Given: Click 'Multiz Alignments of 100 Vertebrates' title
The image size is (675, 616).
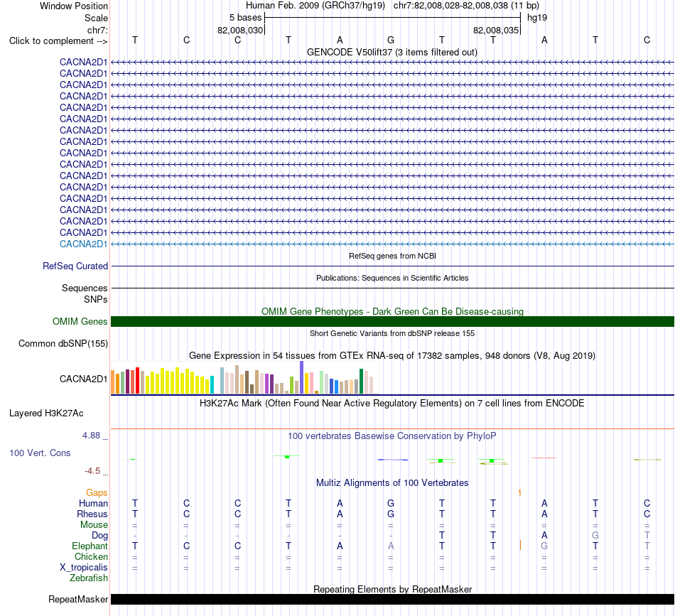Looking at the screenshot, I should coord(392,483).
